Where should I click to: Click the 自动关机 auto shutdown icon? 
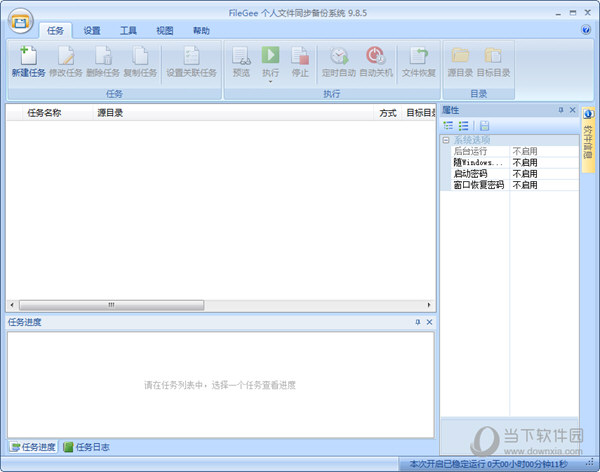click(x=376, y=61)
